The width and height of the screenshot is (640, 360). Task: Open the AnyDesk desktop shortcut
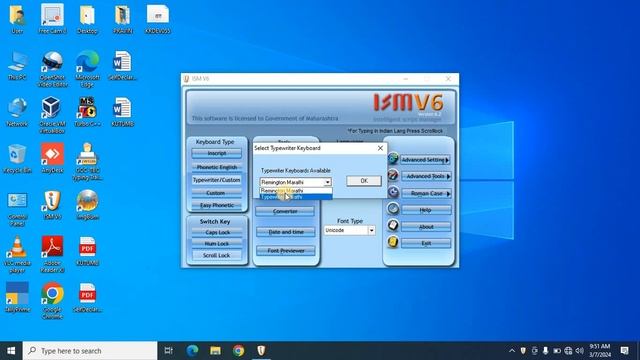click(x=52, y=158)
